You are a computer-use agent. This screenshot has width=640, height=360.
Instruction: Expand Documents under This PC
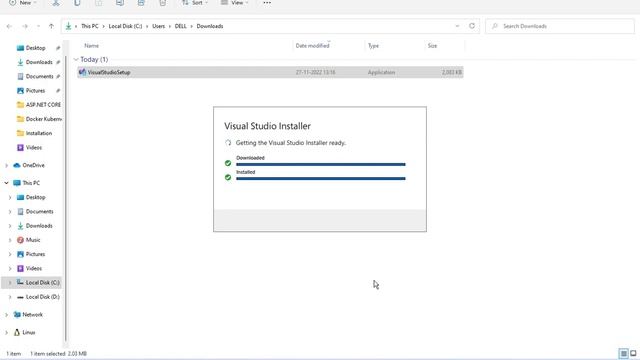(x=10, y=212)
